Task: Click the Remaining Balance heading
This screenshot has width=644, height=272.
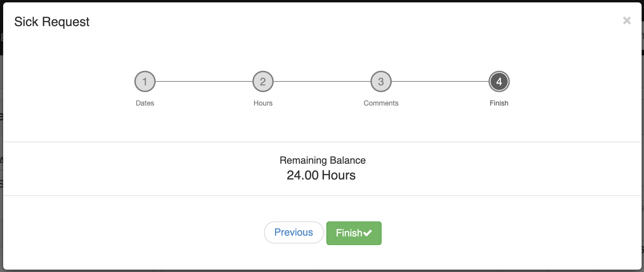Action: 322,161
